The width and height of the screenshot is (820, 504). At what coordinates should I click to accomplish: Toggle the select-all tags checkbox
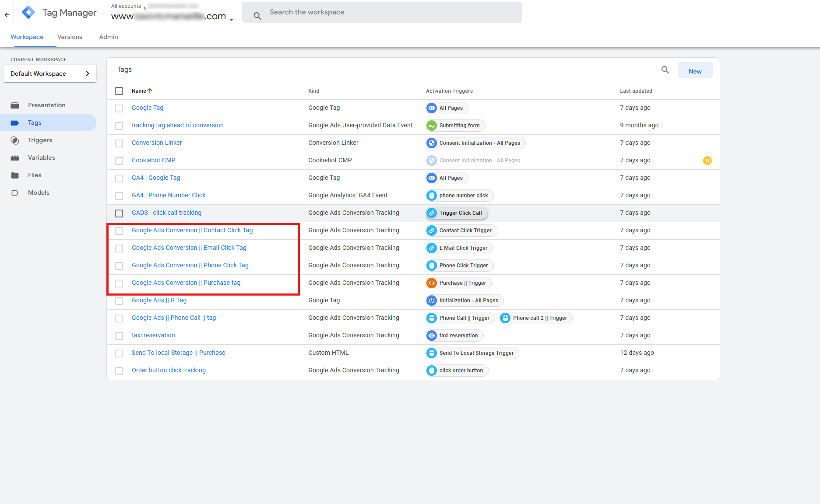[x=119, y=91]
